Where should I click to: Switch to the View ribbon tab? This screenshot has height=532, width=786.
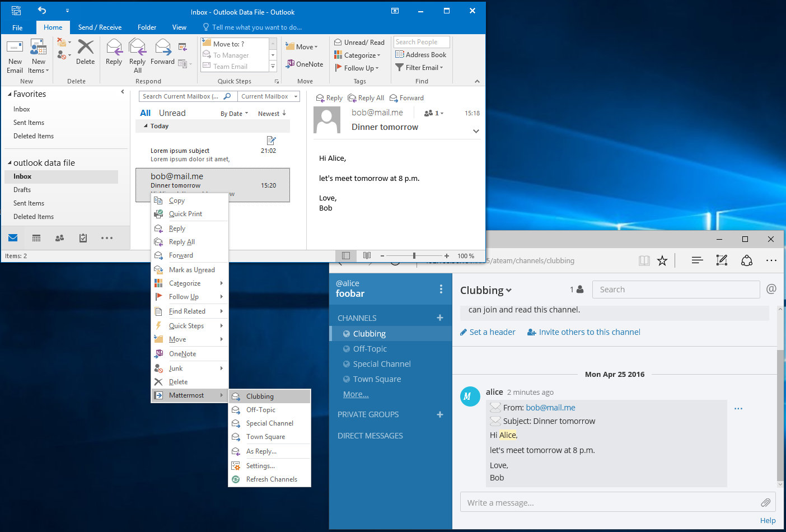[179, 27]
